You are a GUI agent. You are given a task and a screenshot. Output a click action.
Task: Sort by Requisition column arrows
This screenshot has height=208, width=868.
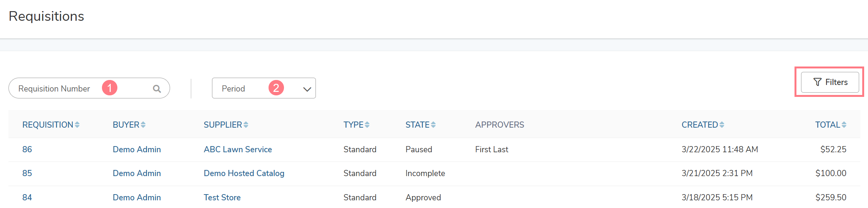pos(77,125)
